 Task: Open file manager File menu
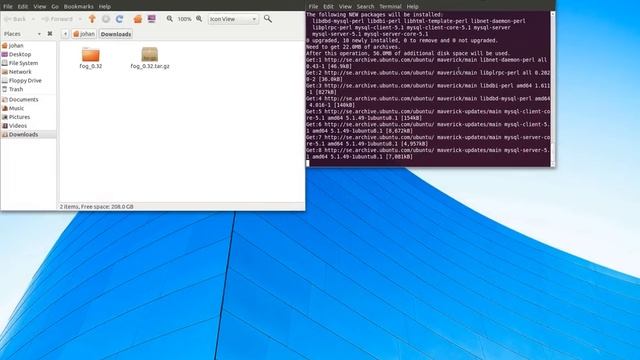pos(8,7)
